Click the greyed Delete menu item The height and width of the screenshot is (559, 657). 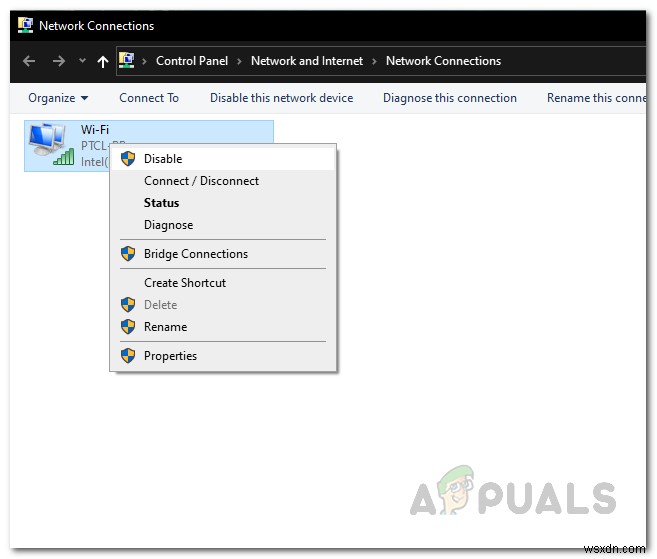pos(223,305)
